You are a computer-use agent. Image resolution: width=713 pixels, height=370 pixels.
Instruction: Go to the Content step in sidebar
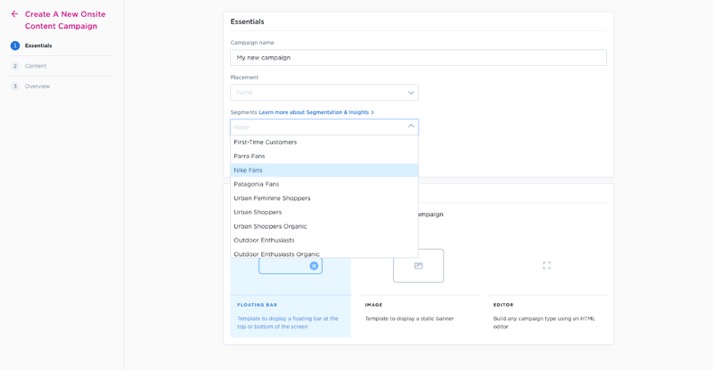click(35, 66)
